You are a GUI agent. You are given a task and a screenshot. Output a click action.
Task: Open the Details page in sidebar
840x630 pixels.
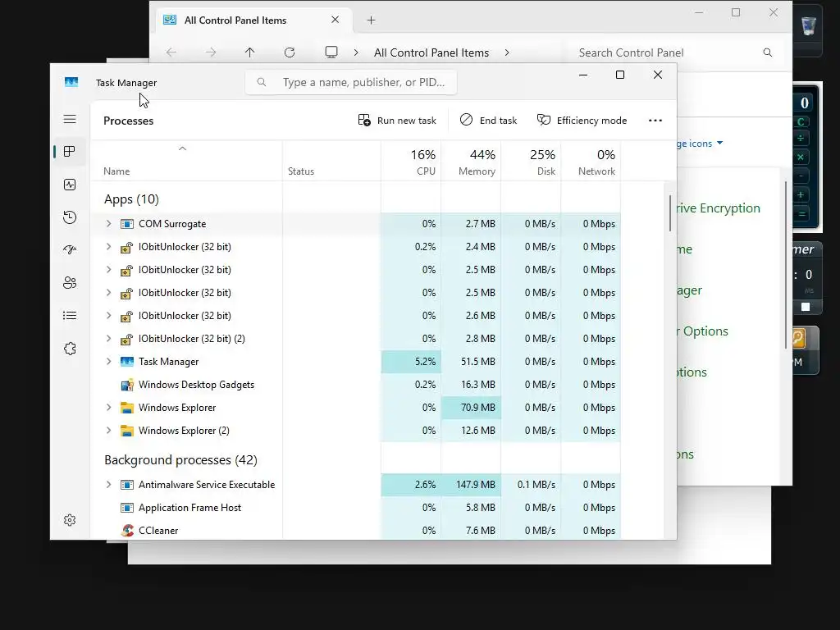70,316
